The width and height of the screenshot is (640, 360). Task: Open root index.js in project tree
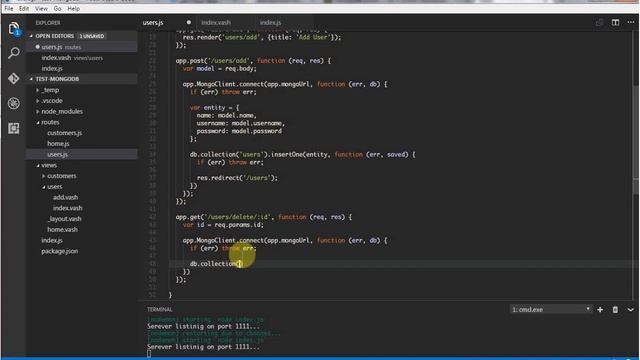52,240
